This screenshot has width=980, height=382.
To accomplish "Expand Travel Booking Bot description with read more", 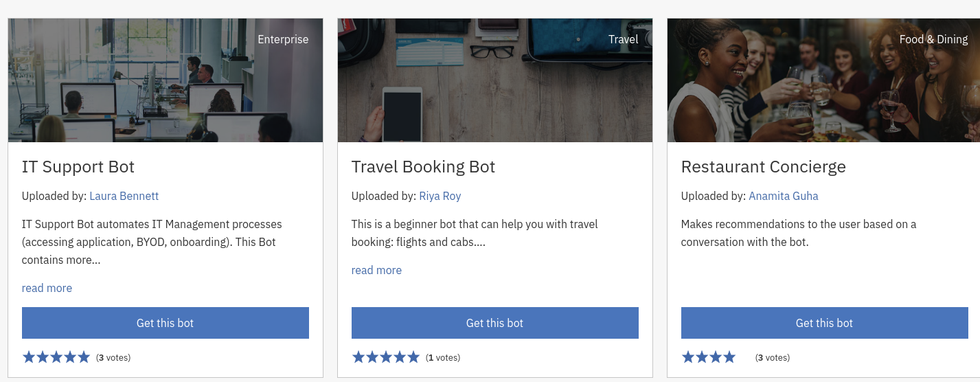I will pyautogui.click(x=376, y=270).
